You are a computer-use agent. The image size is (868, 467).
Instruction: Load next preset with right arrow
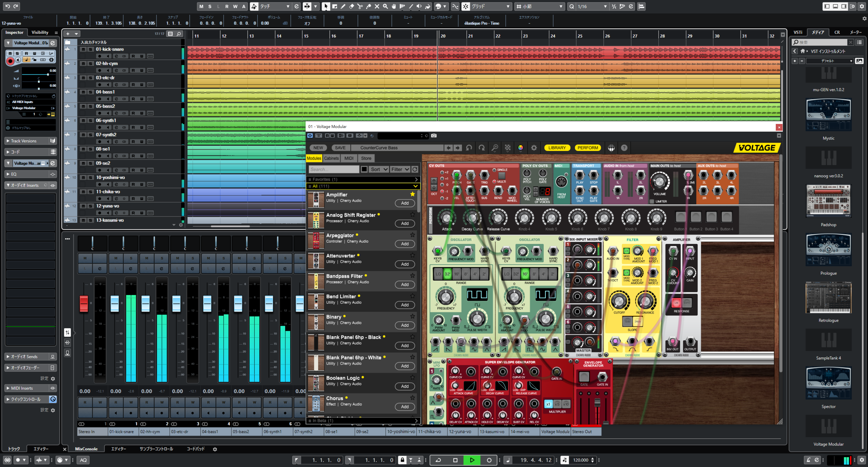pyautogui.click(x=457, y=148)
